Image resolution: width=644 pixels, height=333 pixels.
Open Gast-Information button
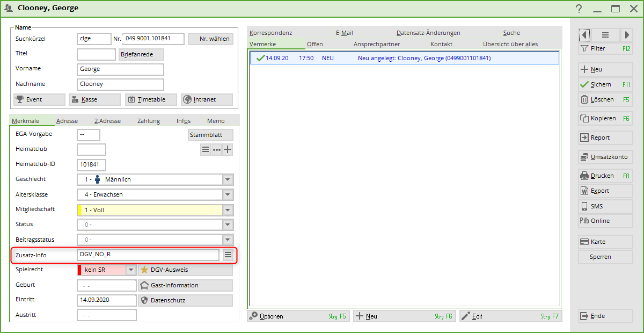185,285
